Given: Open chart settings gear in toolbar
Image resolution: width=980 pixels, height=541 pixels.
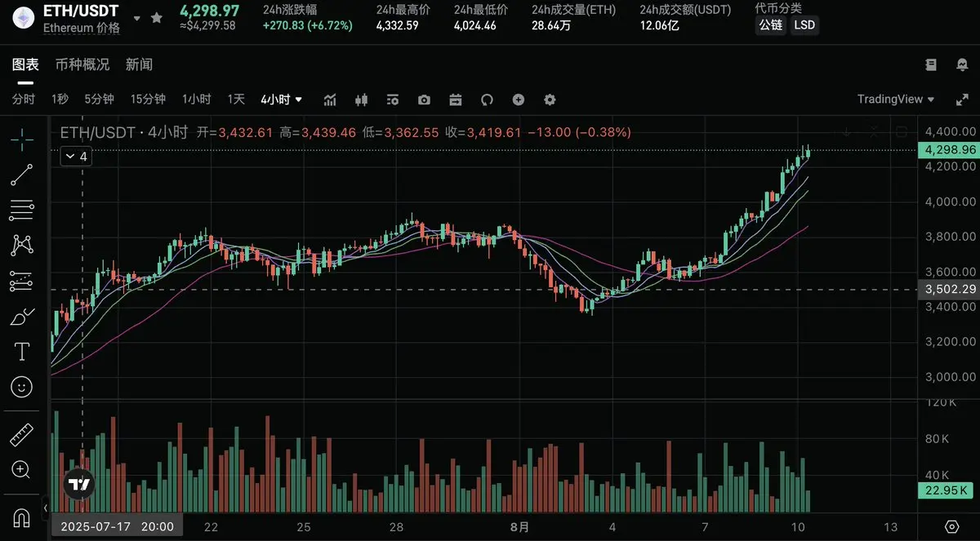Looking at the screenshot, I should 550,100.
